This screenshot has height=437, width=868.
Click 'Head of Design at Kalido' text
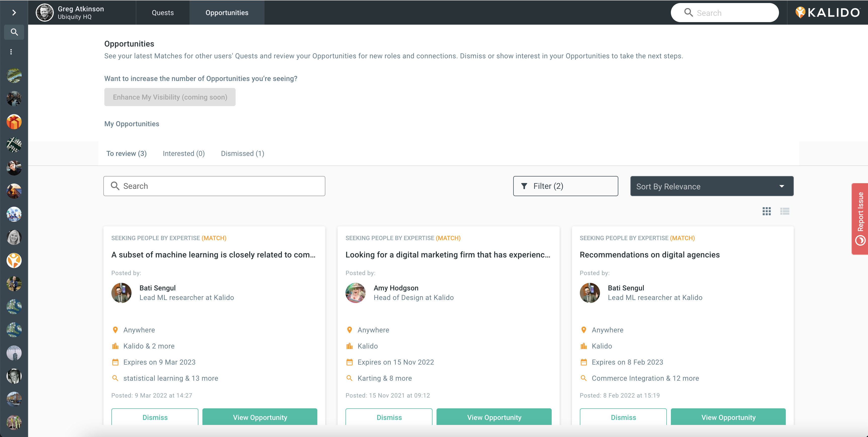(x=413, y=297)
